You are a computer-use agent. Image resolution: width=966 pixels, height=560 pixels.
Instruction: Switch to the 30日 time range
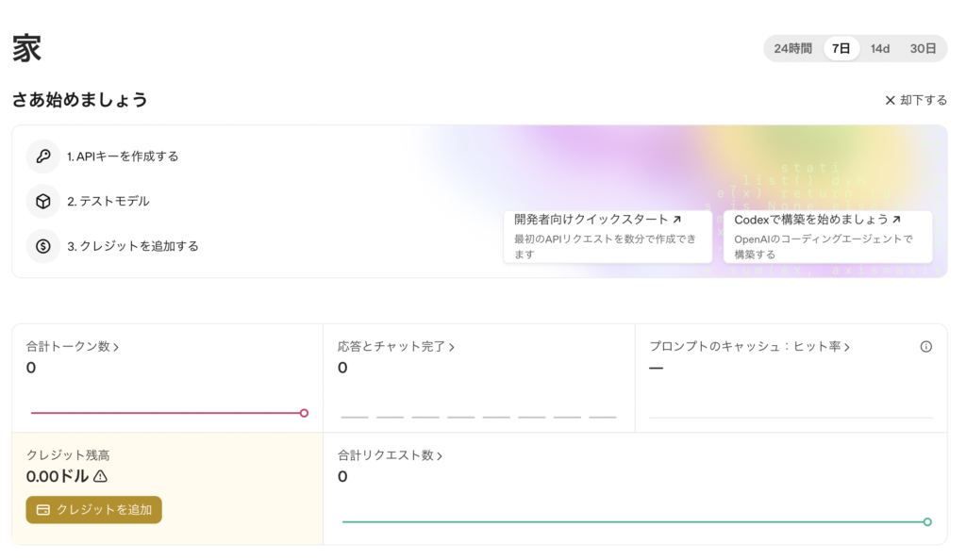(923, 49)
